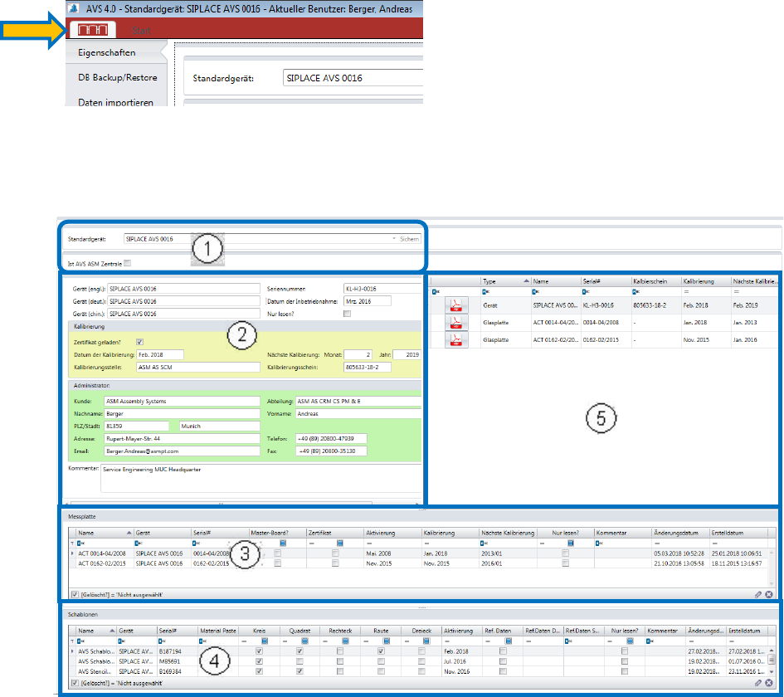Choose Daten importieren menu entry

point(115,102)
